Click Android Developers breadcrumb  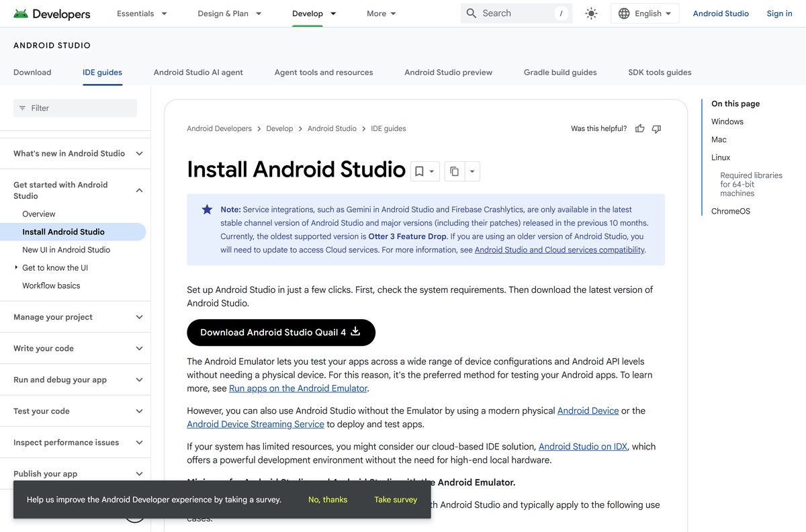point(219,128)
